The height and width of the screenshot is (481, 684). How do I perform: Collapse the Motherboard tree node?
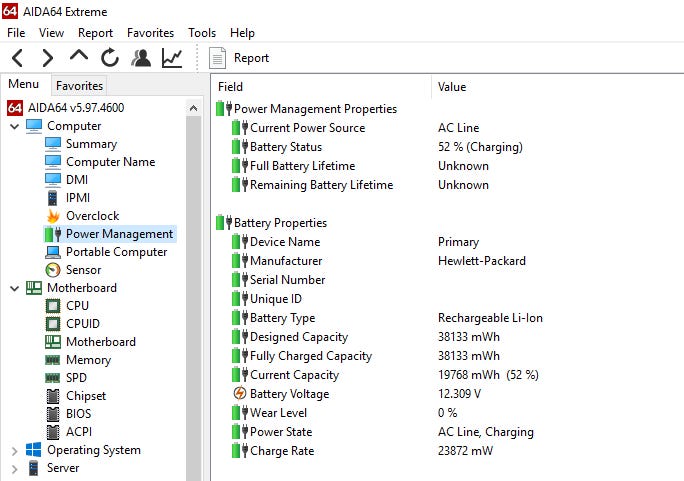pos(14,288)
